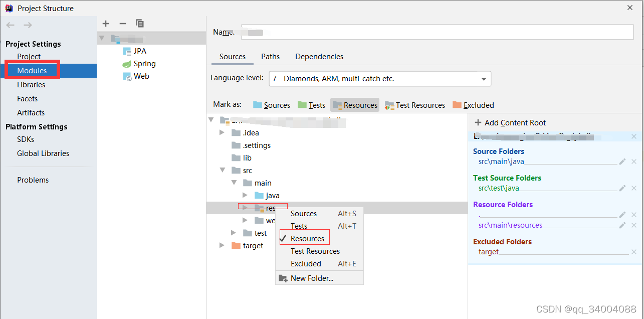Open the Language level dropdown
Screen dimensions: 644x319
pyautogui.click(x=483, y=79)
